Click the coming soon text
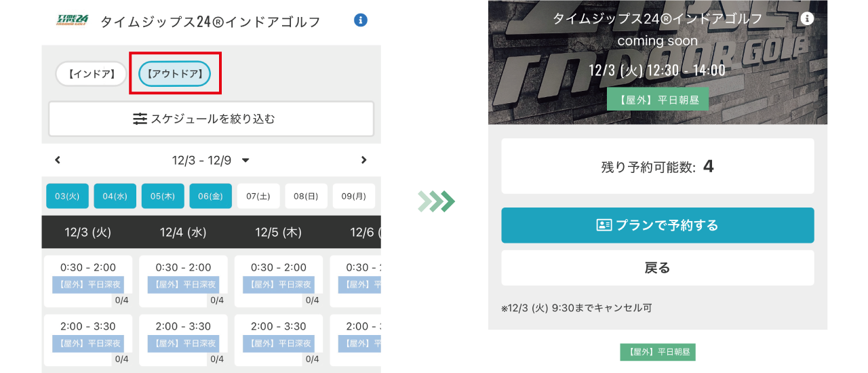 pyautogui.click(x=657, y=41)
